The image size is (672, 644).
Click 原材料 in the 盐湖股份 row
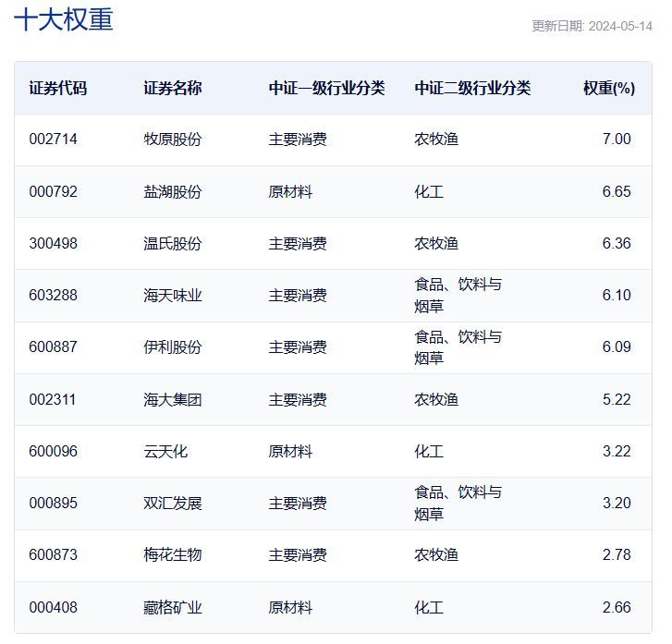pyautogui.click(x=290, y=191)
